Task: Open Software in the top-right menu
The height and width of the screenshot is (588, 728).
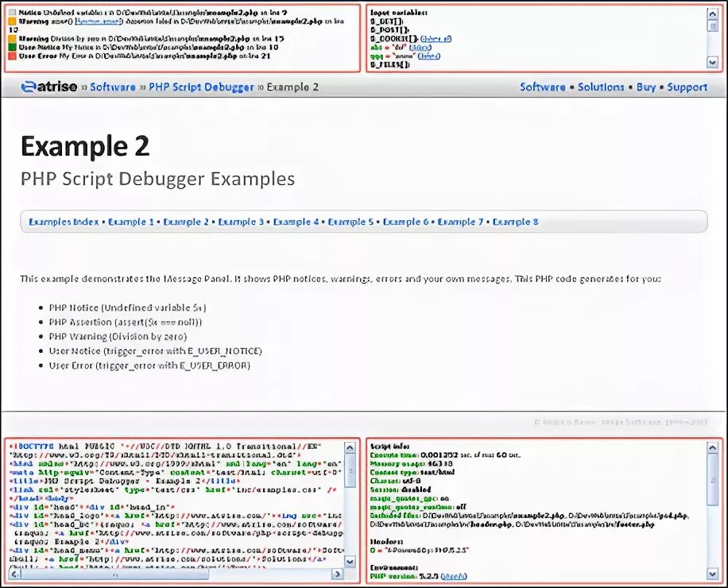Action: tap(543, 87)
